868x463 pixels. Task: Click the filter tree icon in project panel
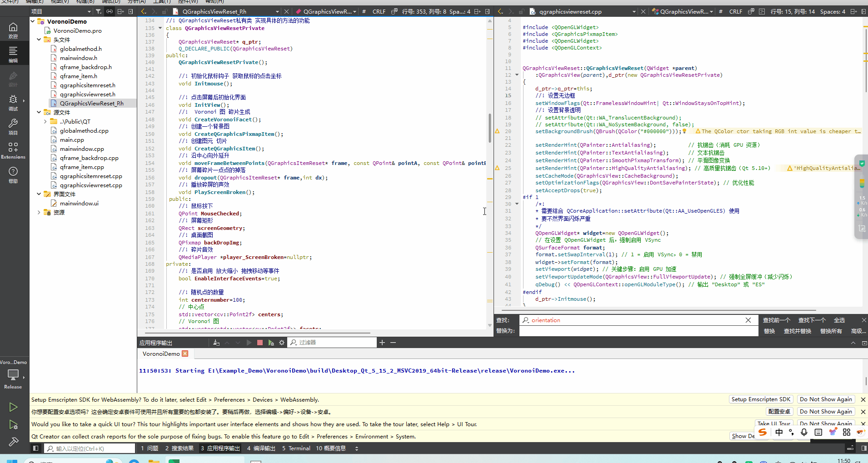[x=99, y=11]
